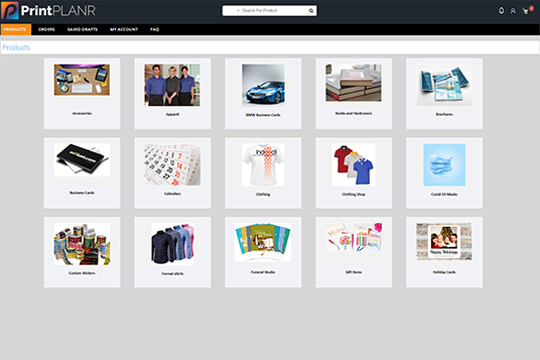Open the Calendars thumbnail
This screenshot has height=360, width=540.
[x=172, y=165]
